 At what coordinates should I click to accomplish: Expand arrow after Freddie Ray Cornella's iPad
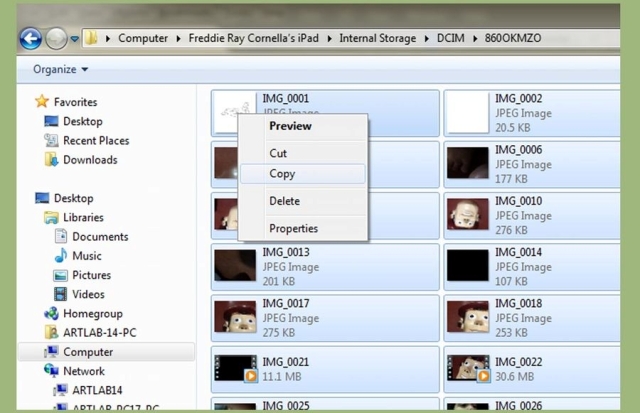(329, 38)
